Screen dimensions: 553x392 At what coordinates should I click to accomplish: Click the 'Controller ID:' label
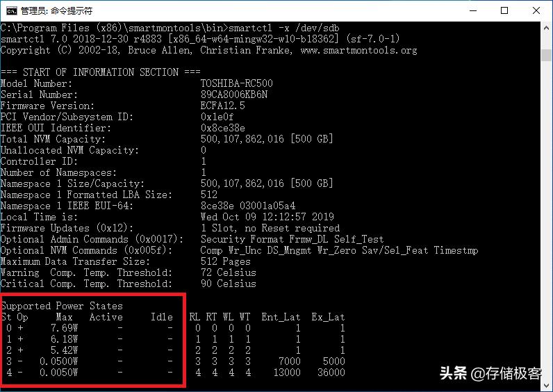39,161
